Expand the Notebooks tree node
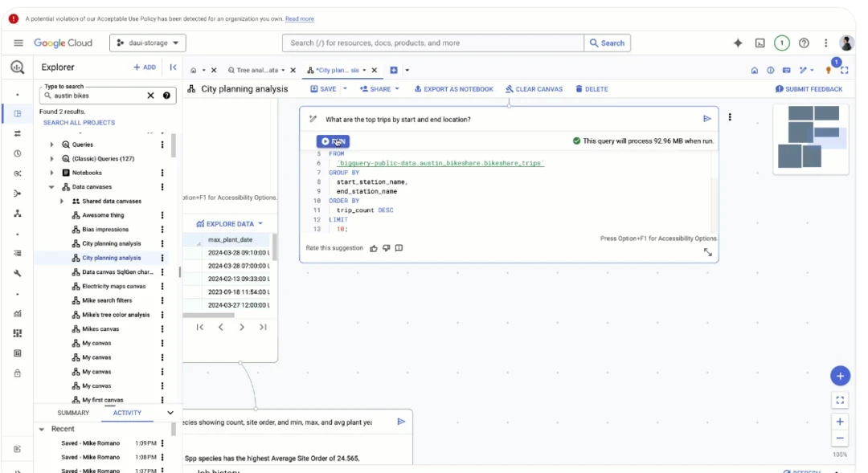Viewport: 868px width, 473px height. coord(52,173)
